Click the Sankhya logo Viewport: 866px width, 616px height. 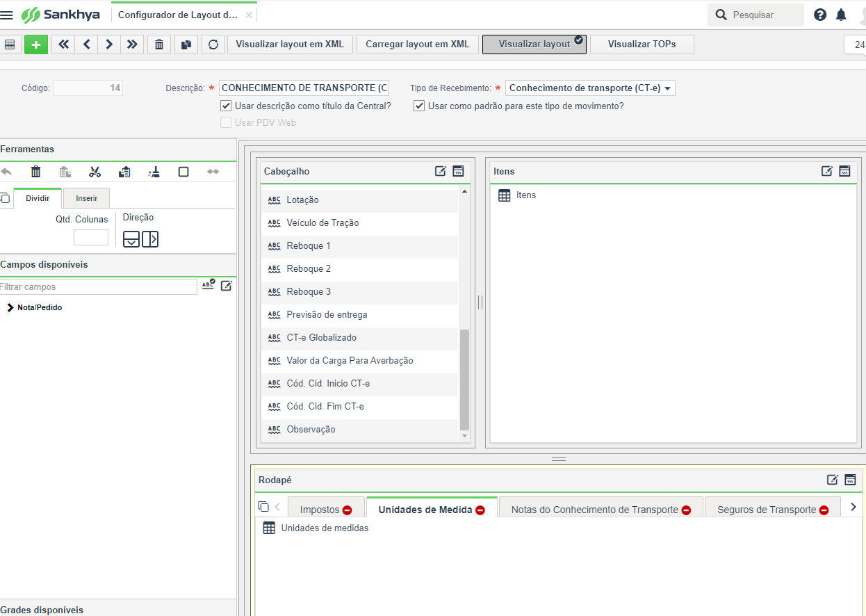[x=60, y=15]
